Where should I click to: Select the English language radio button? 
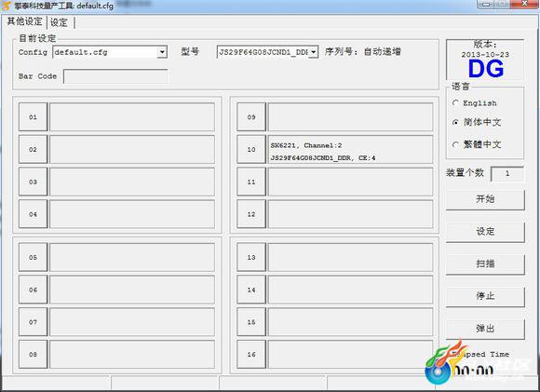(455, 103)
